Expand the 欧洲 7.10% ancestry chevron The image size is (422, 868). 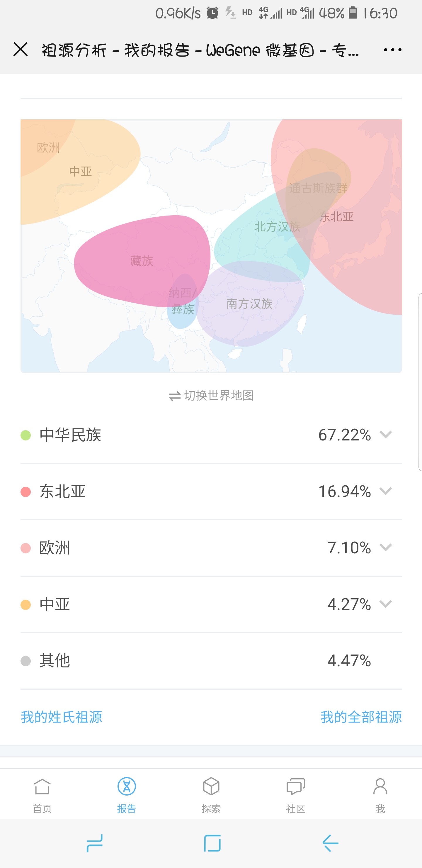click(x=385, y=547)
